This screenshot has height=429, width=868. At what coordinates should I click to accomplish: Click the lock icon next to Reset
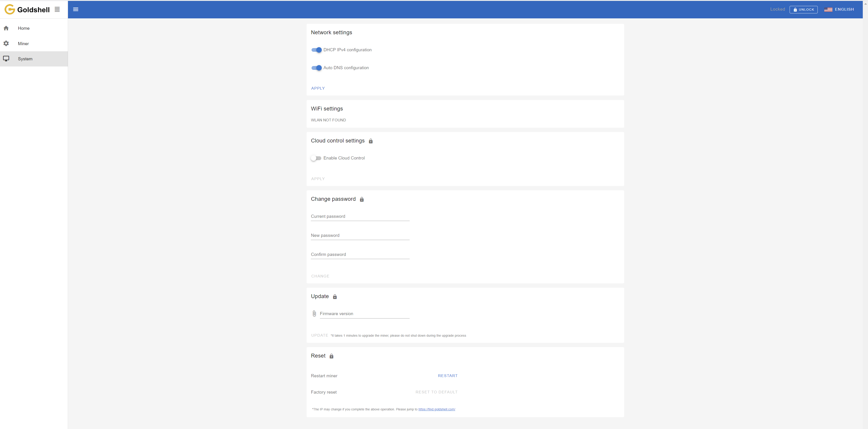tap(331, 356)
